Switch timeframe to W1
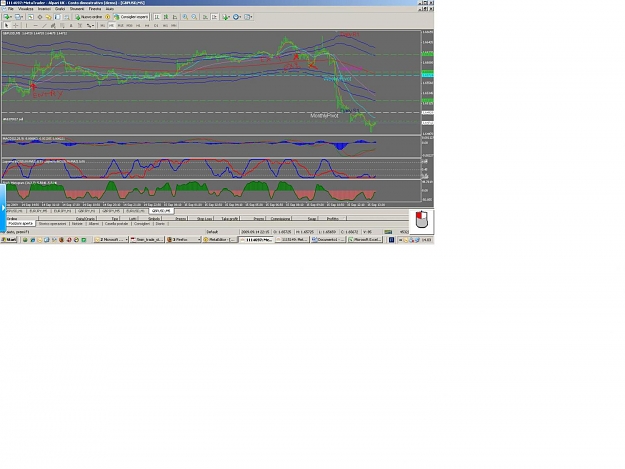 point(165,26)
